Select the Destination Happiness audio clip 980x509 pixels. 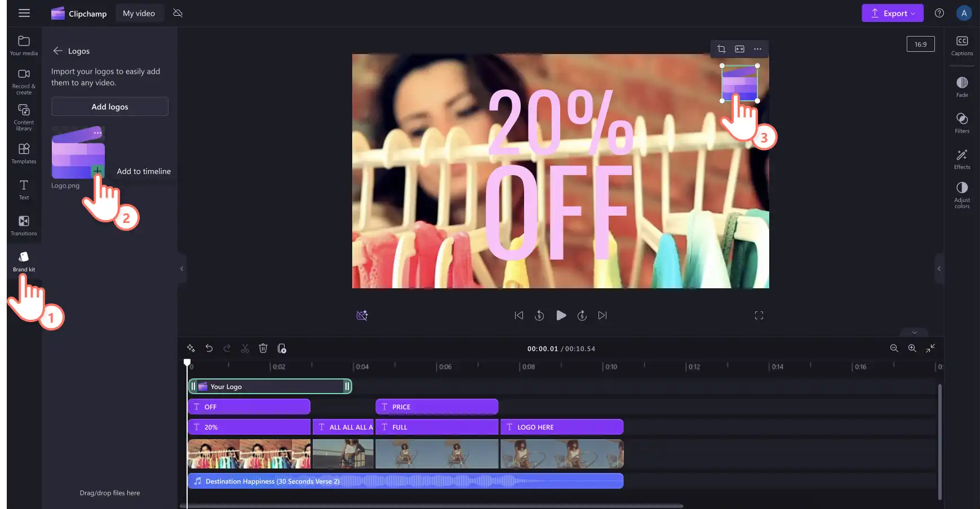(406, 481)
